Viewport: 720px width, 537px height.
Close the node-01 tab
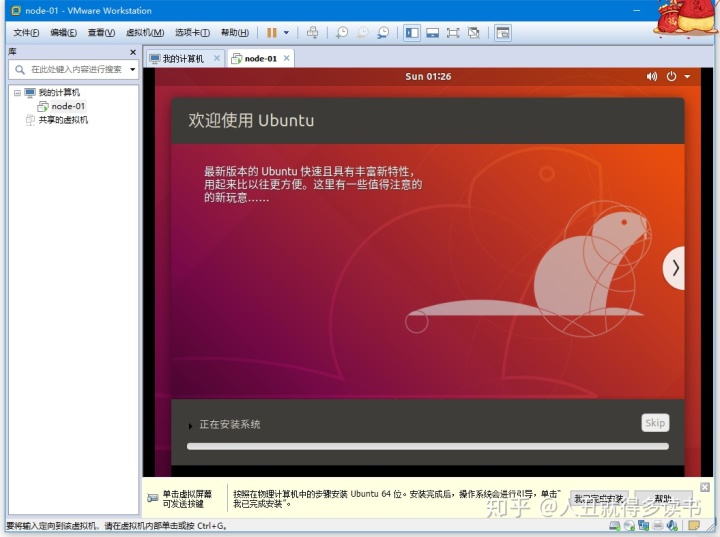pos(287,58)
